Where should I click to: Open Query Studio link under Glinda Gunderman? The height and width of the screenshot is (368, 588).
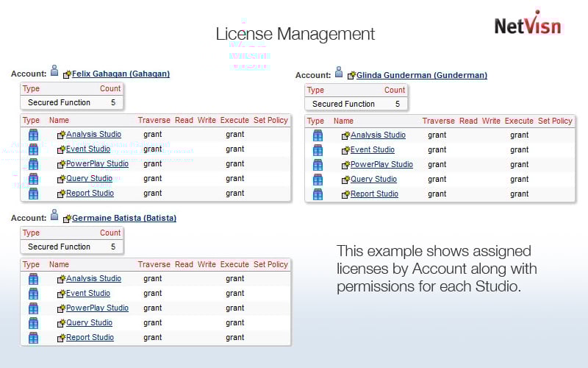pyautogui.click(x=373, y=180)
